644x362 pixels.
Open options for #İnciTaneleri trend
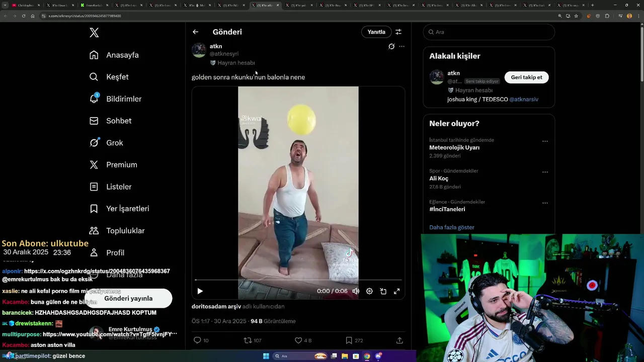tap(545, 203)
